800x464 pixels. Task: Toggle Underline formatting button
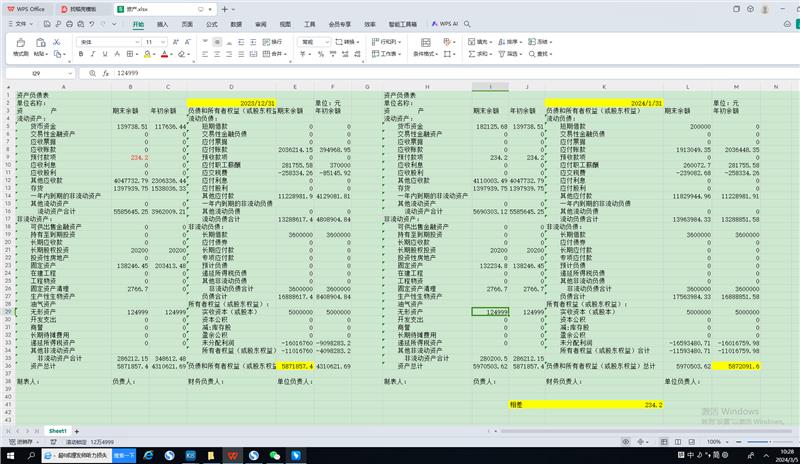point(106,55)
